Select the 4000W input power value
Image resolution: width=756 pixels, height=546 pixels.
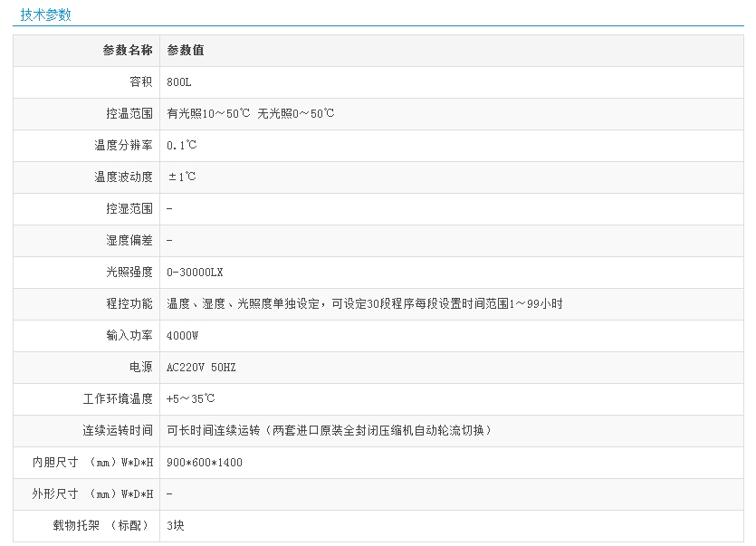click(182, 336)
